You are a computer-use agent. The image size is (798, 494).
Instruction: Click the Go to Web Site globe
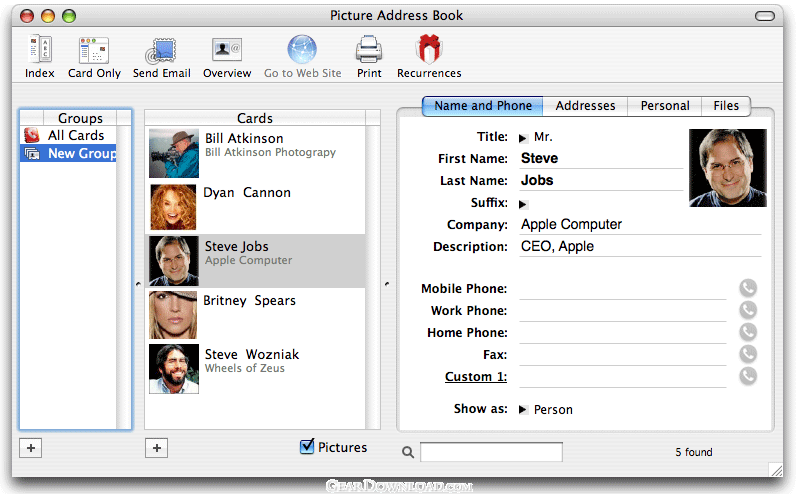coord(302,49)
